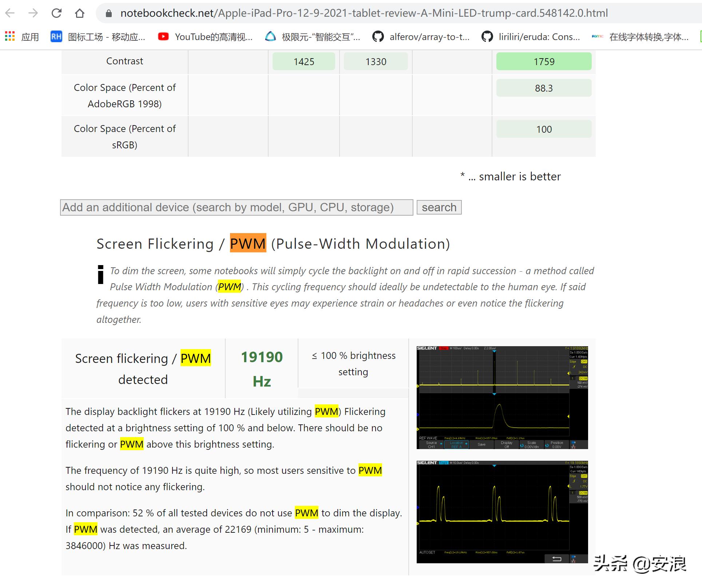
Task: Click the padlock site security icon
Action: (x=108, y=13)
